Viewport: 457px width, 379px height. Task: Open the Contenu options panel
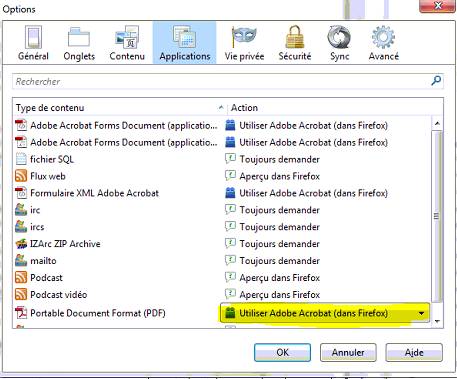point(127,43)
